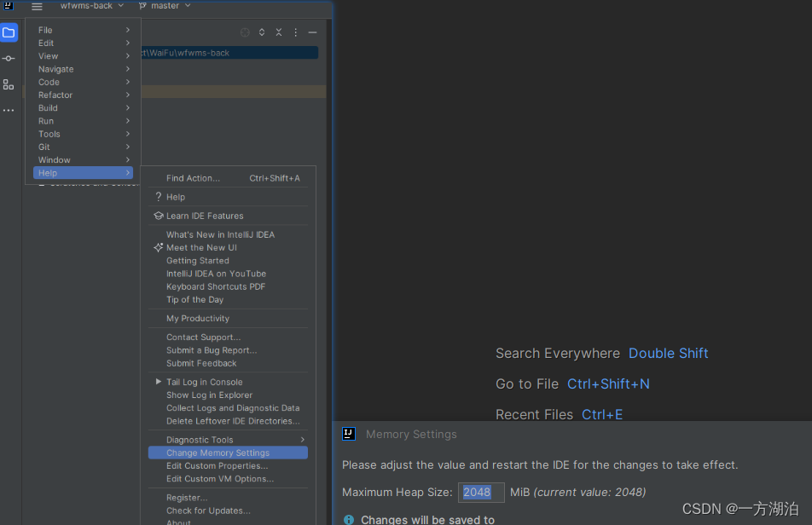Select Tail Log in Console
Screen dimensions: 812x525
coord(228,382)
